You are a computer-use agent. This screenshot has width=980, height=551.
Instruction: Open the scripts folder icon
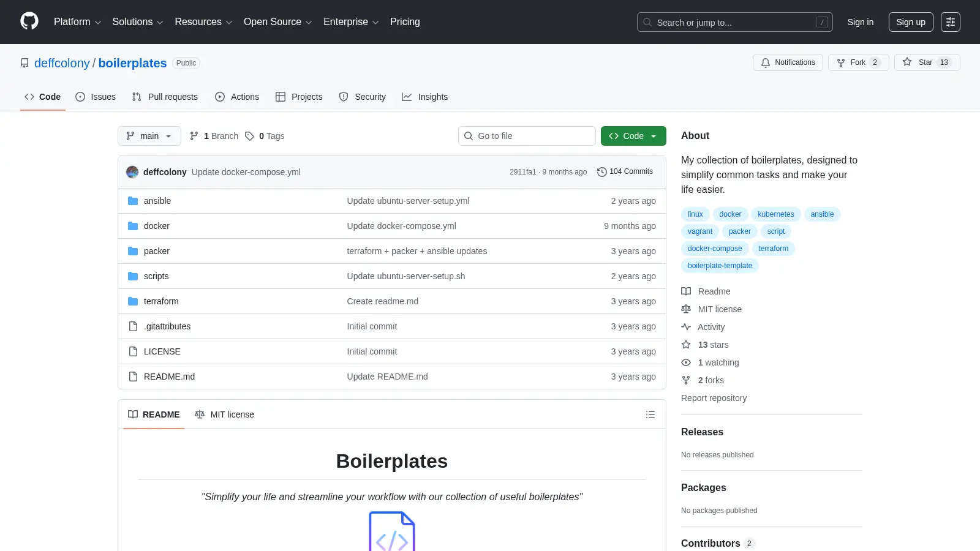click(133, 276)
